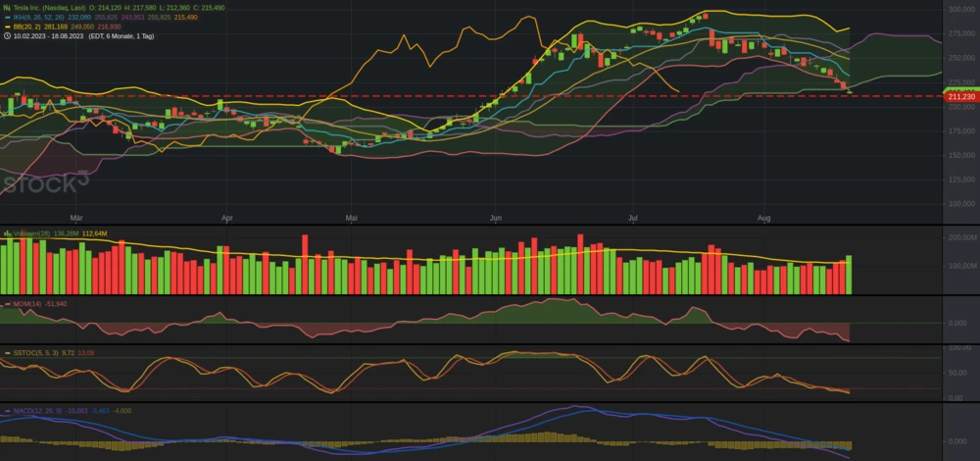This screenshot has width=980, height=461.
Task: Click the Jul label on the time axis
Action: coord(632,219)
